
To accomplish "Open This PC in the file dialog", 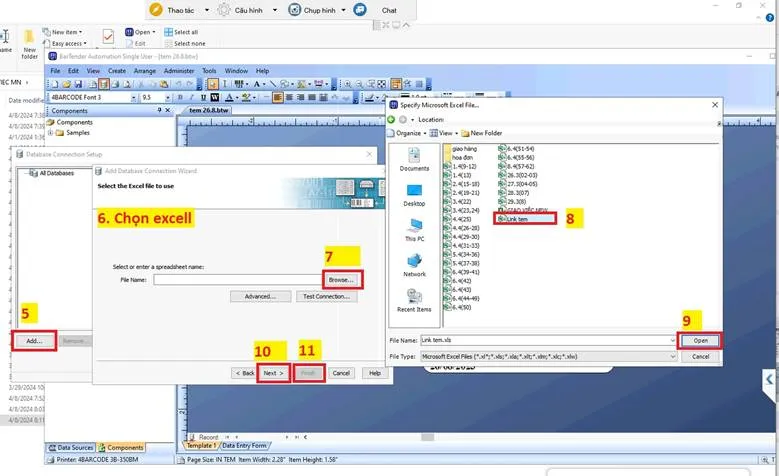I will click(x=414, y=228).
